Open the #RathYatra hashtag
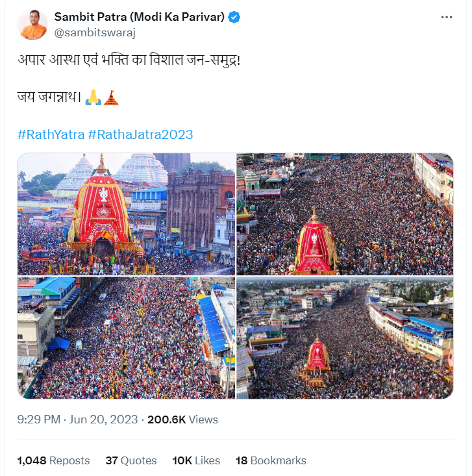Screen dimensions: 472x476 tap(51, 134)
